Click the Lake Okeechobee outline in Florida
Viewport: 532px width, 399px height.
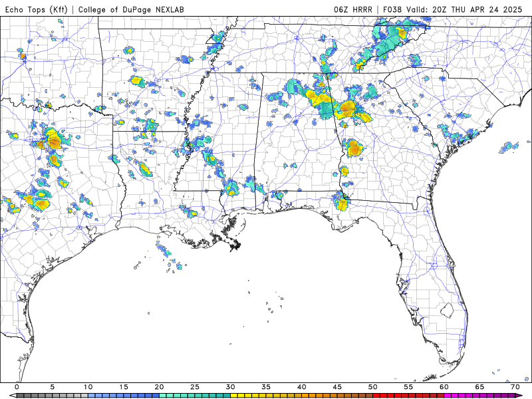(447, 310)
